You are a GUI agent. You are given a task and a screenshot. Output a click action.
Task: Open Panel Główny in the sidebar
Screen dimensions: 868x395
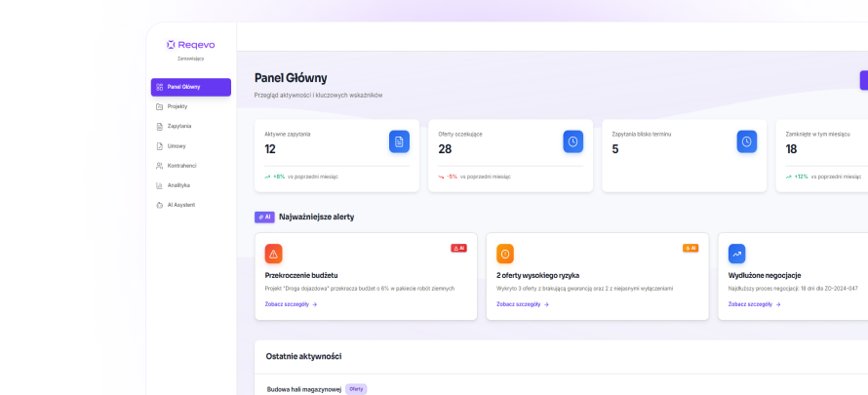click(x=191, y=87)
